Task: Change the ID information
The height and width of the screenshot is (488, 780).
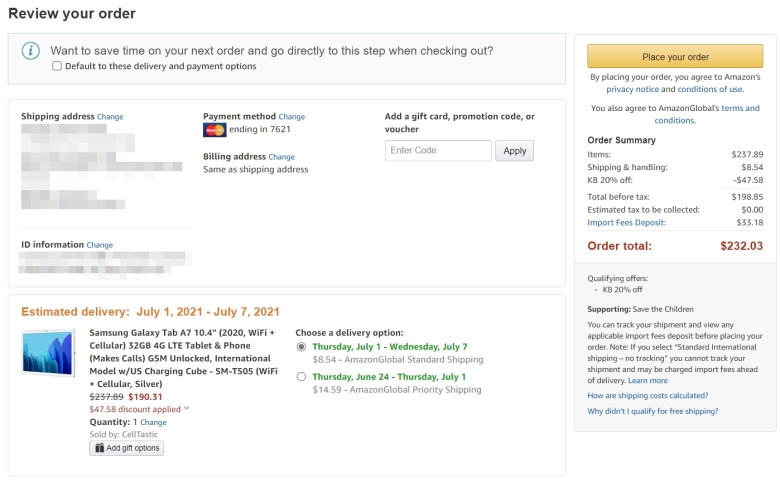Action: point(99,245)
